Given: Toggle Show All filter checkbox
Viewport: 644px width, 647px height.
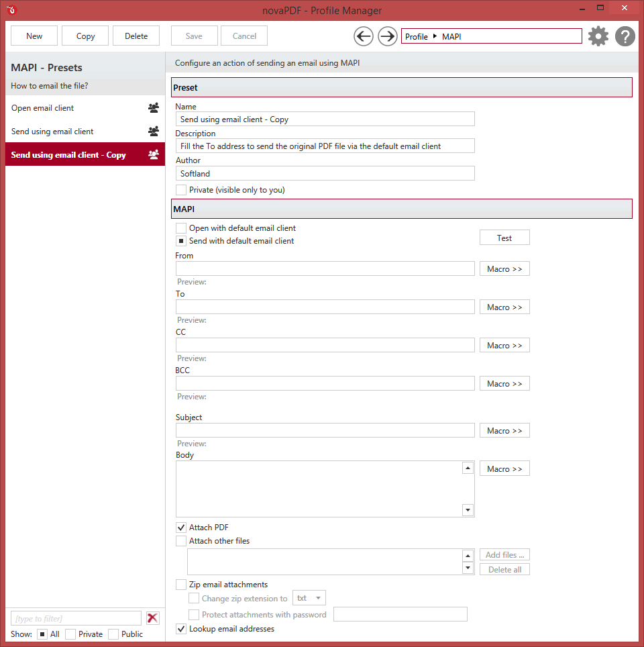Looking at the screenshot, I should pos(42,634).
